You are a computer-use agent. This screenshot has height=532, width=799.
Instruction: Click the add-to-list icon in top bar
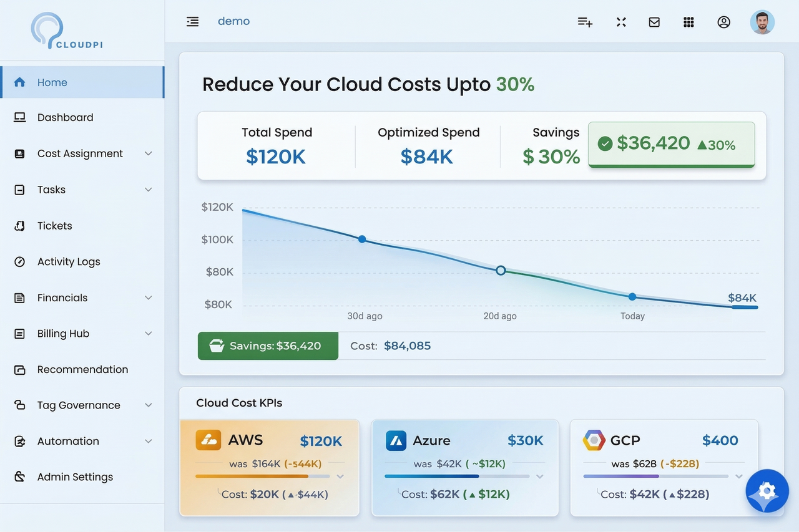tap(585, 21)
